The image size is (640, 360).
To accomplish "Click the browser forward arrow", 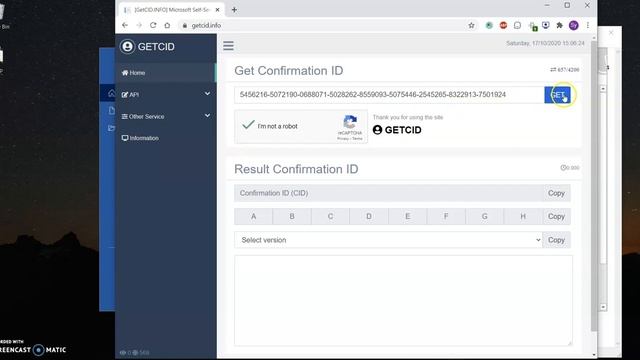I will 139,25.
